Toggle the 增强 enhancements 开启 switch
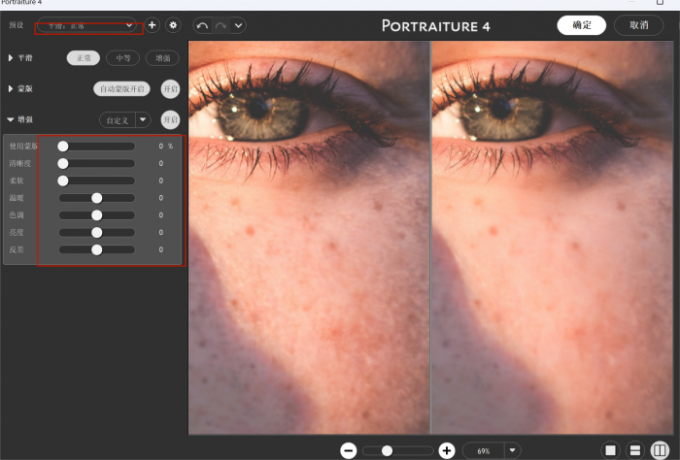This screenshot has height=460, width=680. point(170,120)
